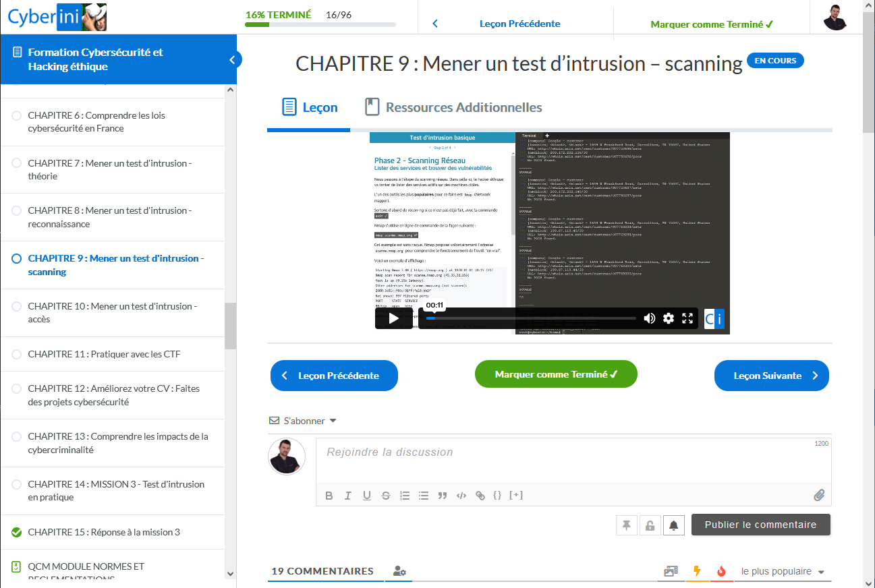Apply bold formatting in comment editor
This screenshot has width=875, height=588.
(x=329, y=496)
